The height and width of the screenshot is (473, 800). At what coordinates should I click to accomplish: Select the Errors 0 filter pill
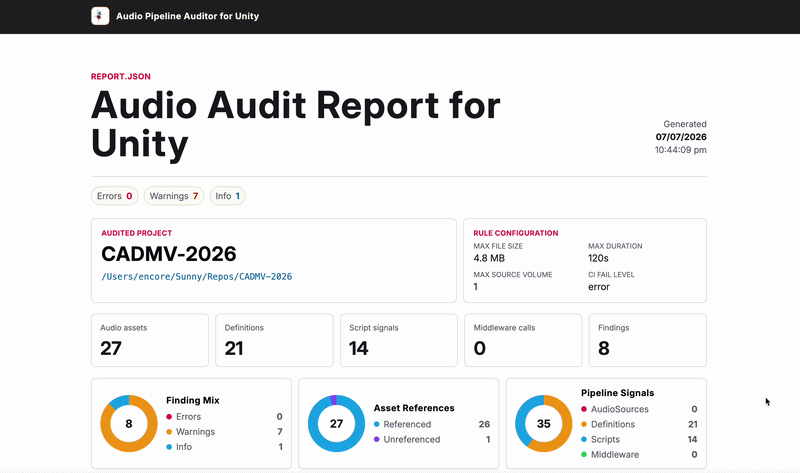114,196
